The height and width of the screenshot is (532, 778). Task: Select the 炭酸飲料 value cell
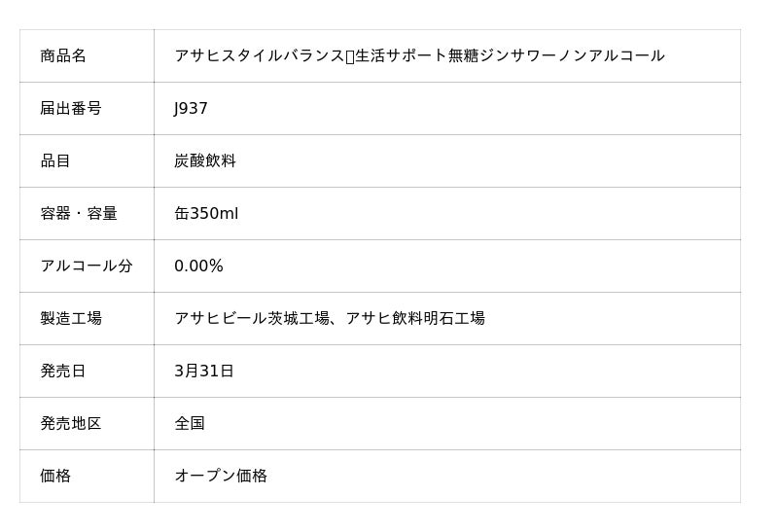[205, 160]
